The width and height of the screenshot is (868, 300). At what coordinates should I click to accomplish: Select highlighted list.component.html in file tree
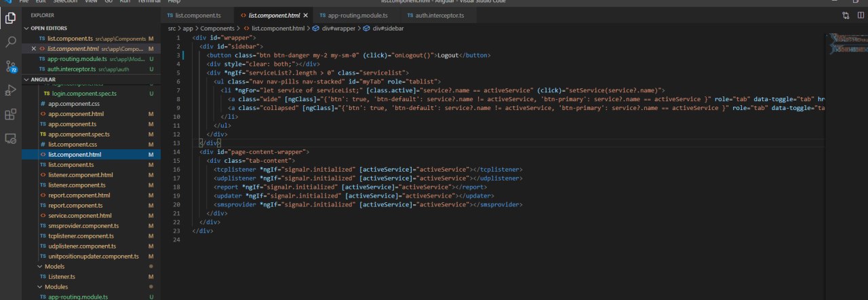click(92, 155)
